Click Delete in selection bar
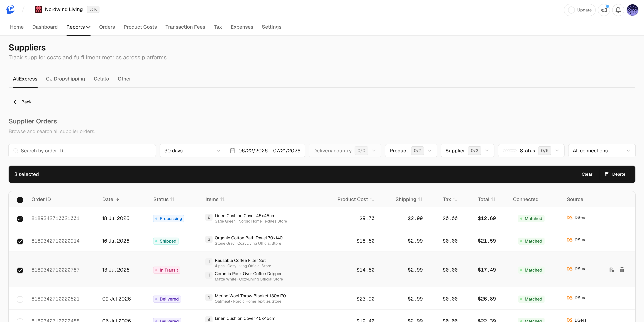The height and width of the screenshot is (322, 644). tap(615, 174)
